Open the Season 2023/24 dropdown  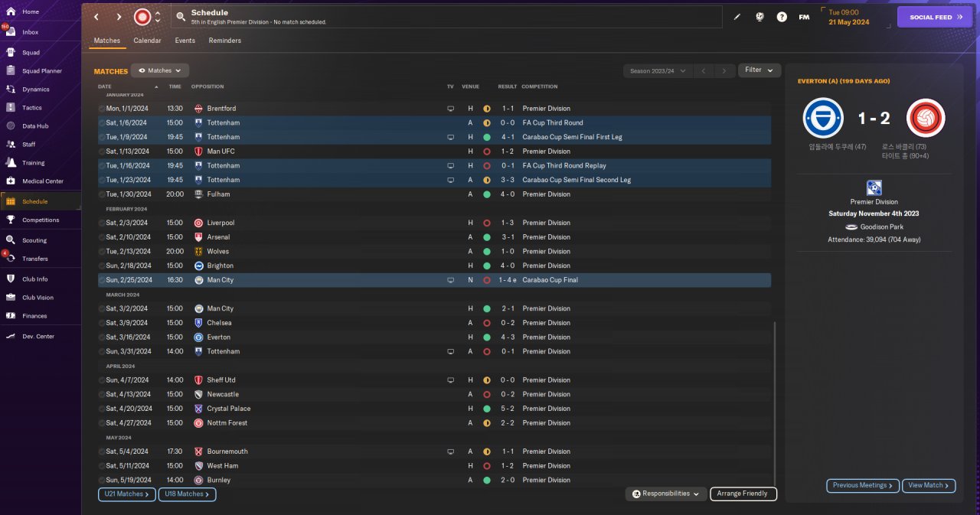pyautogui.click(x=658, y=70)
